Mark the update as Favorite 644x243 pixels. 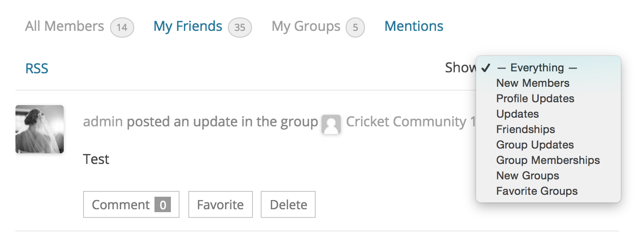[x=220, y=204]
